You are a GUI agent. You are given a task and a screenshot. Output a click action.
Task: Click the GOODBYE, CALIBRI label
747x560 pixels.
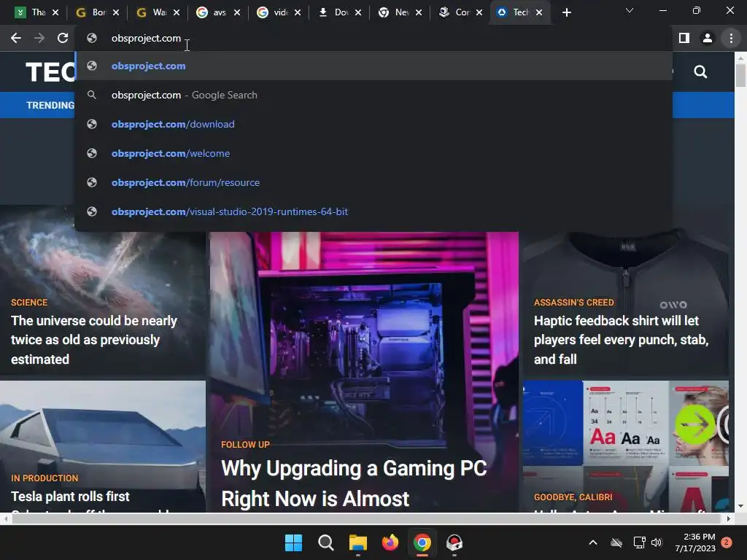click(573, 497)
